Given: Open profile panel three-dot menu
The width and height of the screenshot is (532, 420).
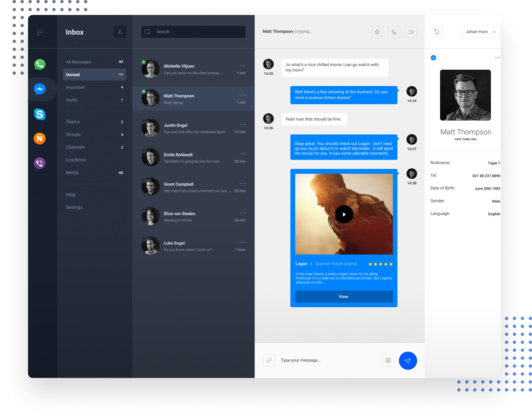Looking at the screenshot, I should point(497,57).
